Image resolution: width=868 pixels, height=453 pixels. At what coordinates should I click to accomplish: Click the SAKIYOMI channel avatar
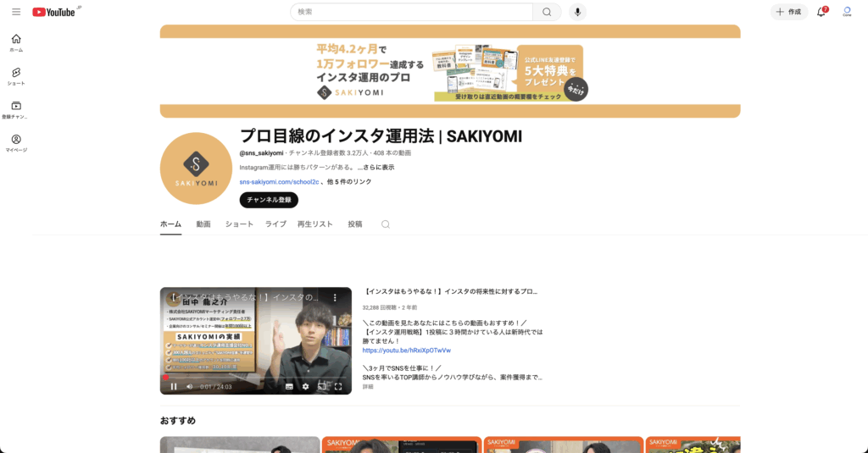(x=196, y=168)
